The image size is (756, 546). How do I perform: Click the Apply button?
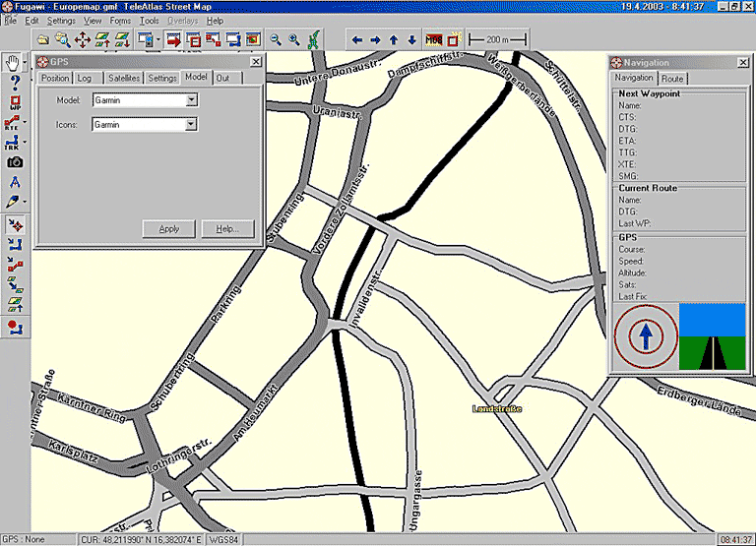coord(168,228)
